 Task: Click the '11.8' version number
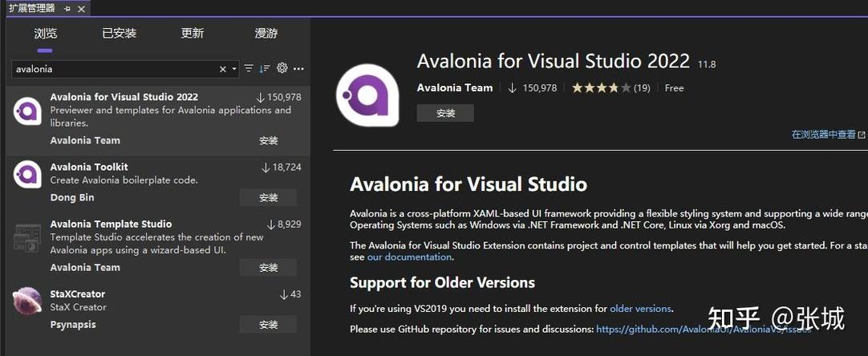(707, 64)
